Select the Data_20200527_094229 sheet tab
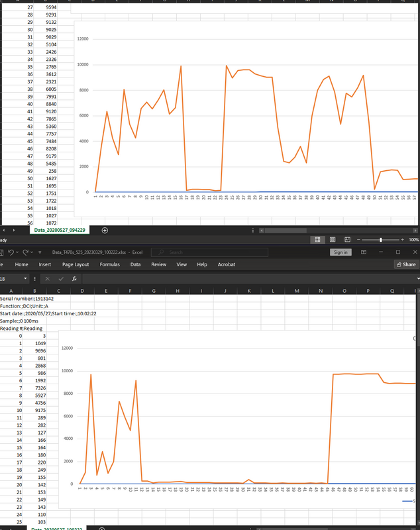This screenshot has height=530, width=420. (x=60, y=230)
